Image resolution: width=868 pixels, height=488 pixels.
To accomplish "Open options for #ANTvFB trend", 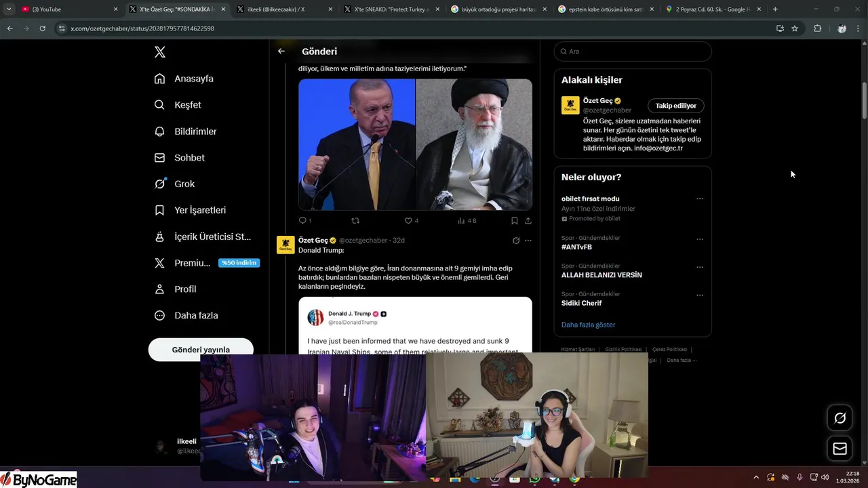I will (x=700, y=239).
